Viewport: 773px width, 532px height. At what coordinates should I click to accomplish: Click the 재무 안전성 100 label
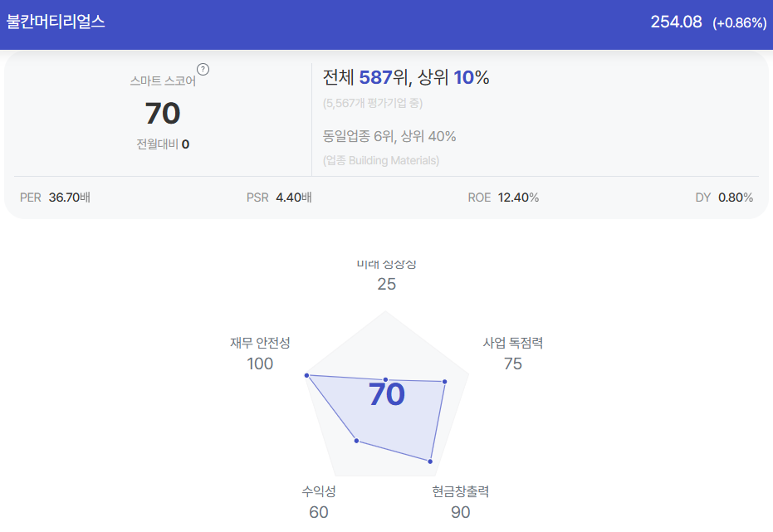pyautogui.click(x=260, y=354)
